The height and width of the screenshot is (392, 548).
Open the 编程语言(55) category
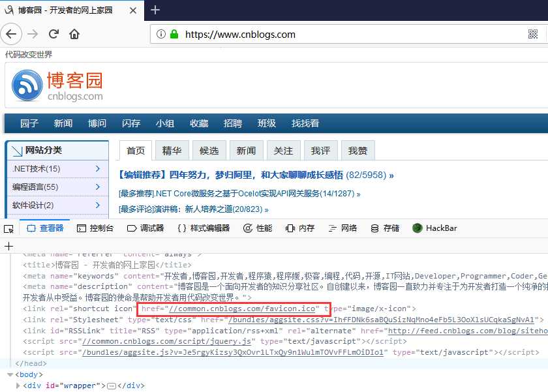[x=35, y=187]
